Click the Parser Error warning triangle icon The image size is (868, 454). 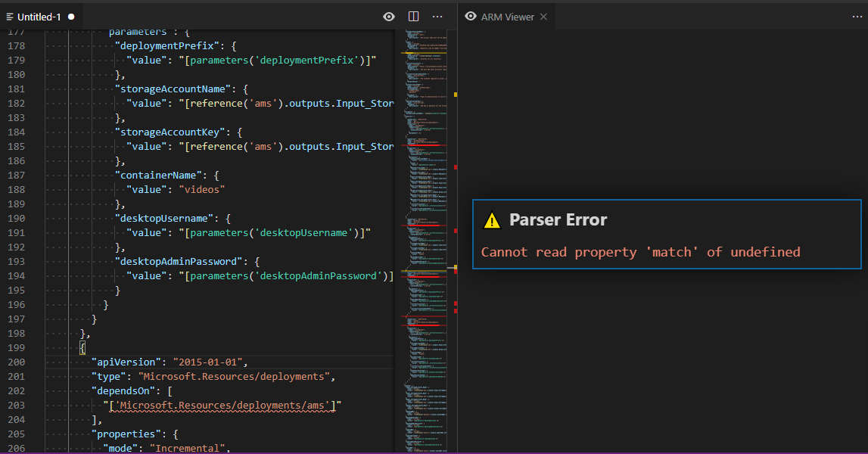click(492, 220)
